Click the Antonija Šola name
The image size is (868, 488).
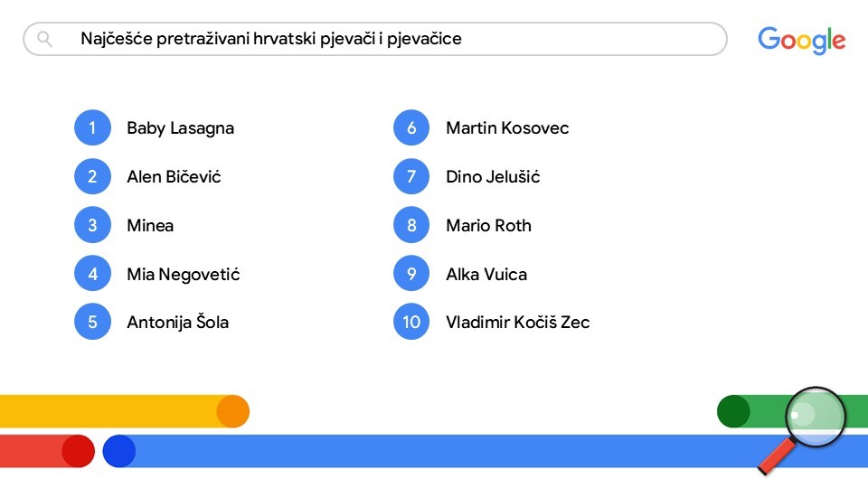(x=178, y=322)
